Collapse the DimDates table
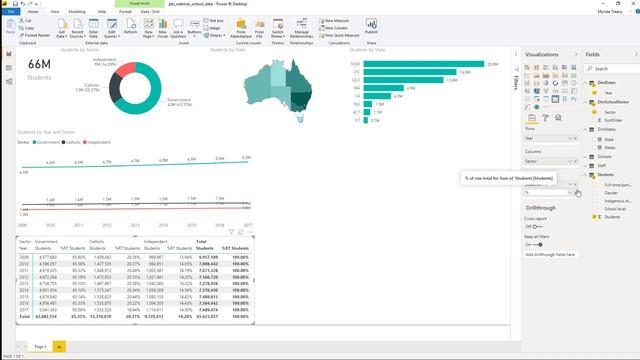Screen dimensions: 640x360 (x=585, y=83)
